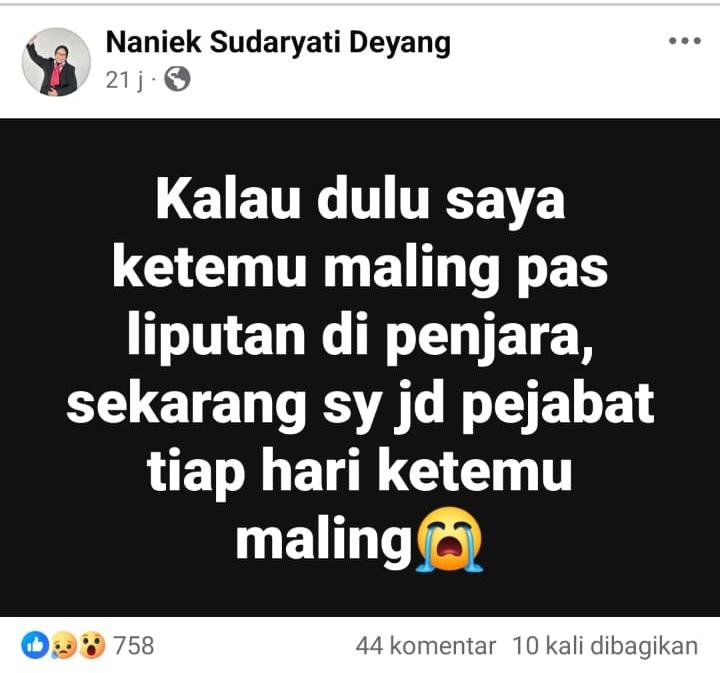Click the blue thumbs-up Like reaction icon
Image resolution: width=720 pixels, height=673 pixels.
click(35, 645)
